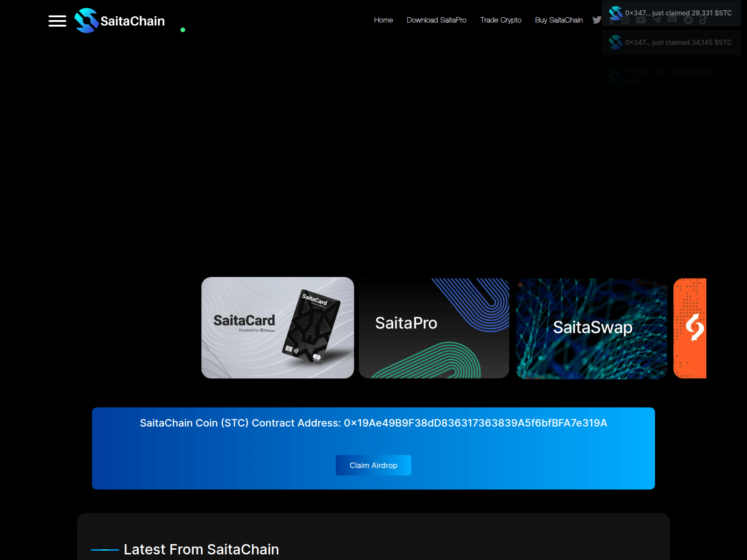
Task: Click the Latest From SaitaChain heading
Action: coord(201,549)
